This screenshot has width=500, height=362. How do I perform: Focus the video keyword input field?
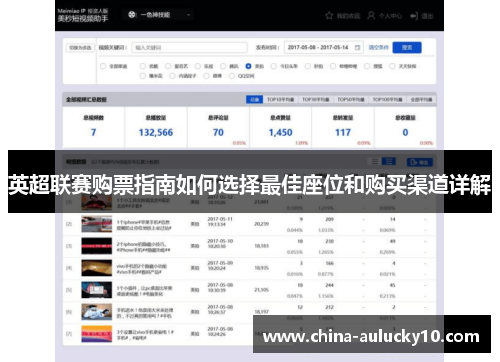coord(190,47)
